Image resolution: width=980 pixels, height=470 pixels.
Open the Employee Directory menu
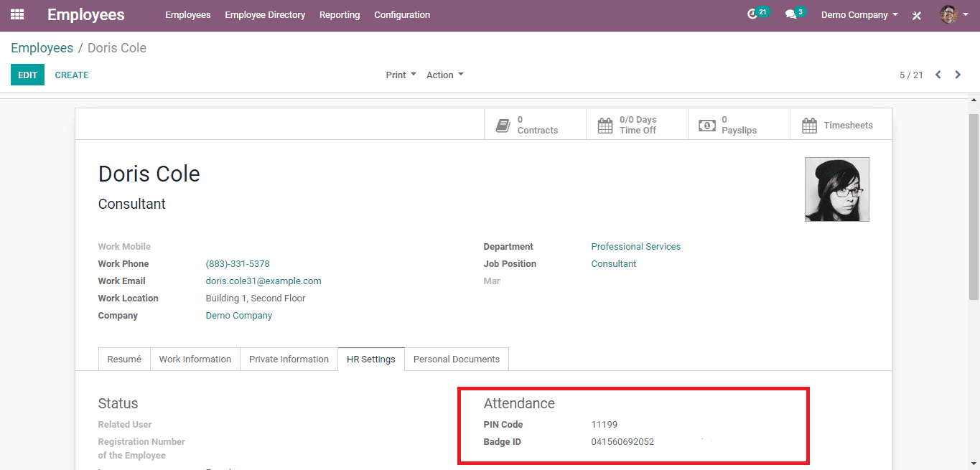click(265, 14)
